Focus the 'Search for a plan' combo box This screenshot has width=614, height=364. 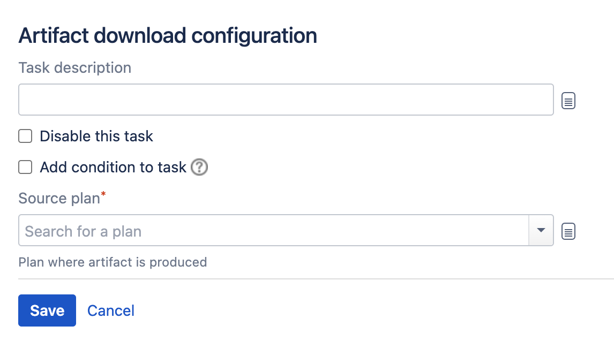[273, 230]
